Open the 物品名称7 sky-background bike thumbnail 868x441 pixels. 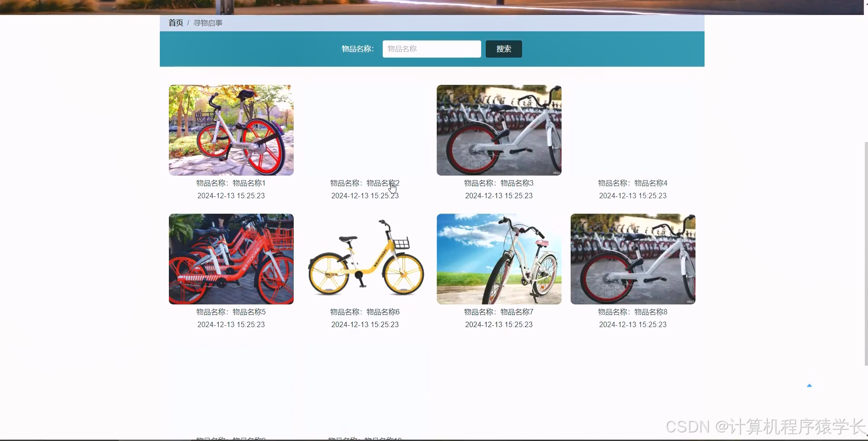click(498, 259)
